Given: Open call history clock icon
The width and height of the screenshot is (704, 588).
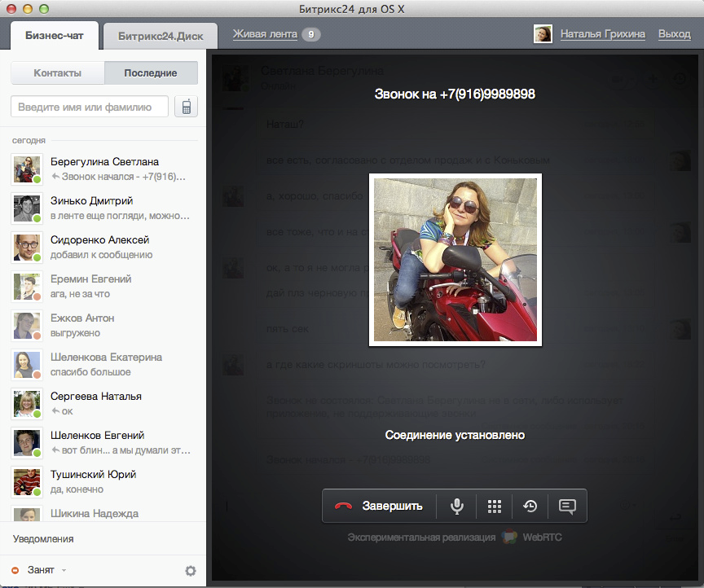Looking at the screenshot, I should pos(530,506).
